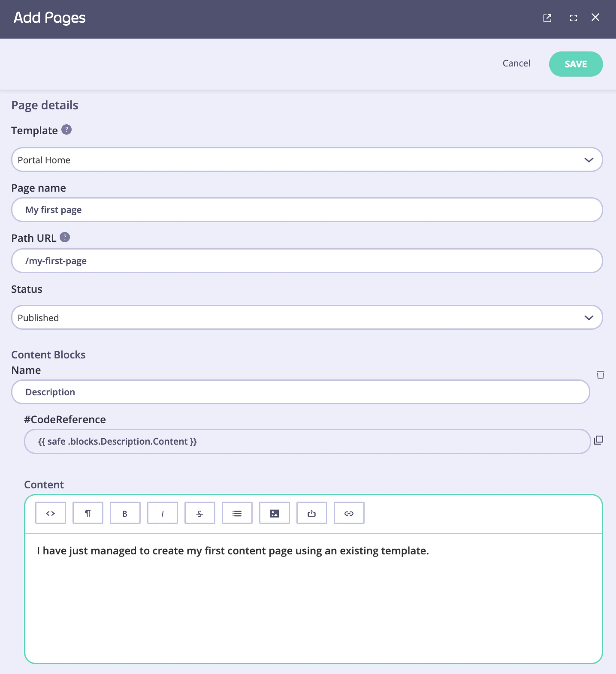Save the new page

point(576,64)
